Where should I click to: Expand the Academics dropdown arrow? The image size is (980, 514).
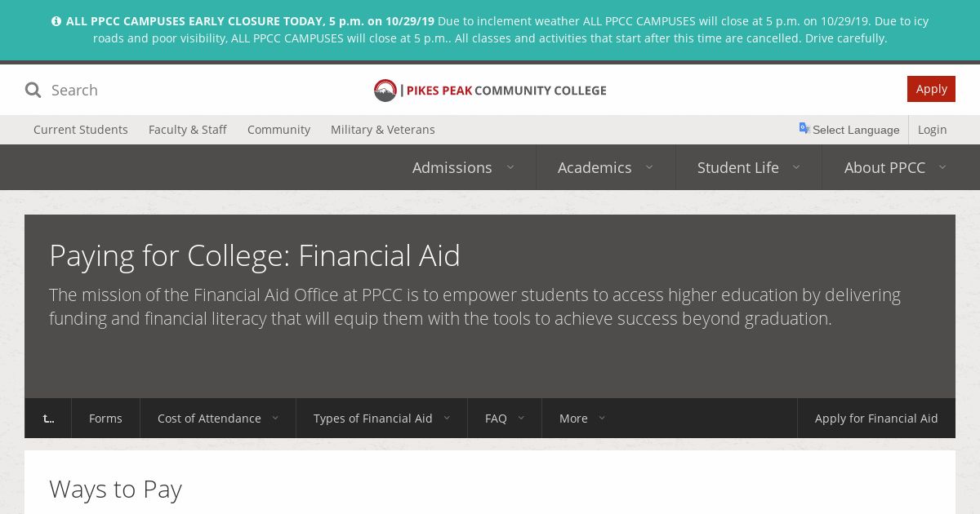649,167
